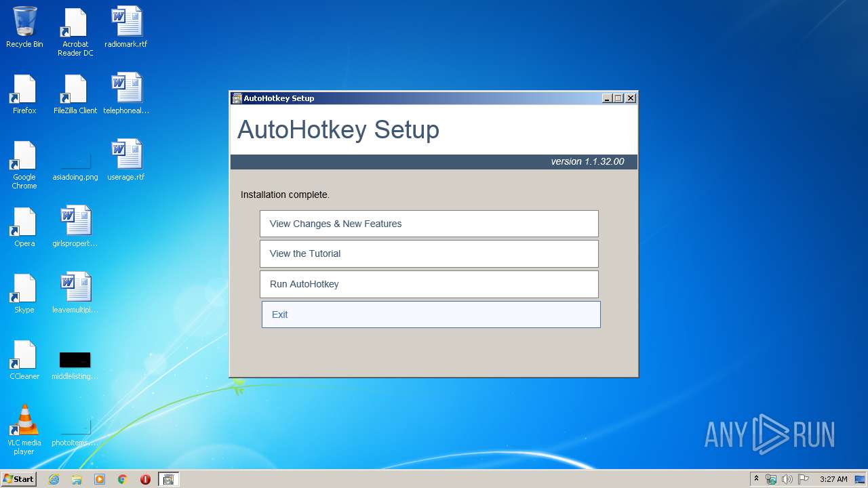Click the Installation complete message
The width and height of the screenshot is (868, 488).
pos(285,195)
